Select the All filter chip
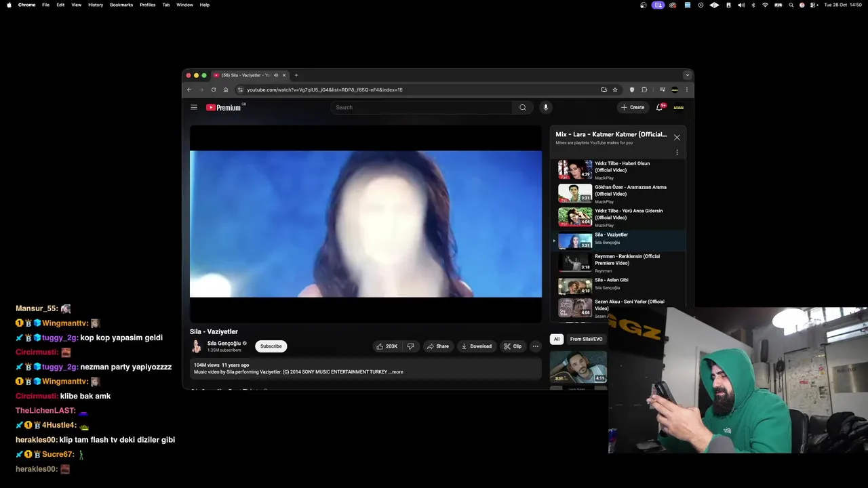This screenshot has height=488, width=868. point(557,339)
